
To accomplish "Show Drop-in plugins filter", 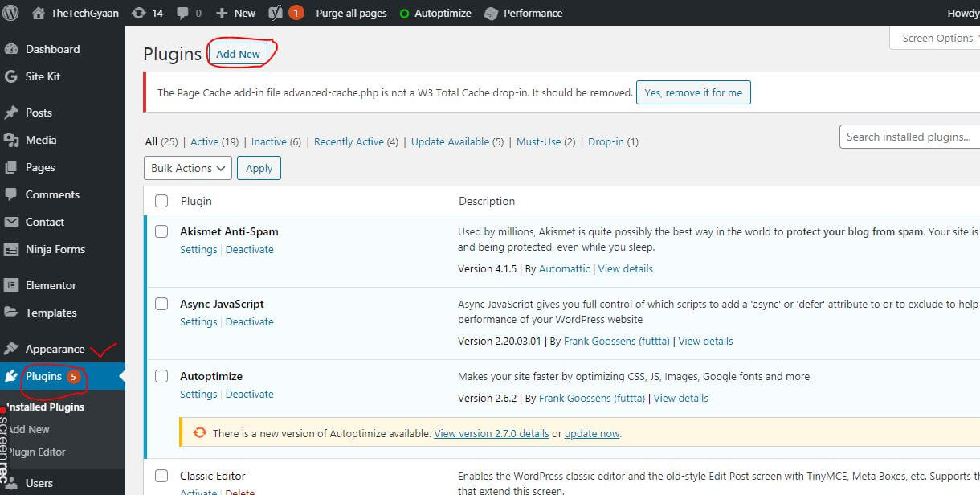I will tap(613, 141).
